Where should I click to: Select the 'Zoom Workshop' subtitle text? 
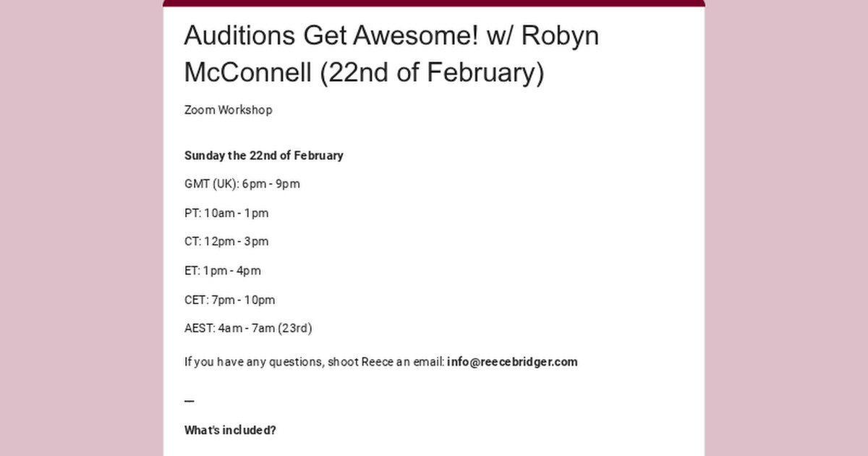pos(228,110)
